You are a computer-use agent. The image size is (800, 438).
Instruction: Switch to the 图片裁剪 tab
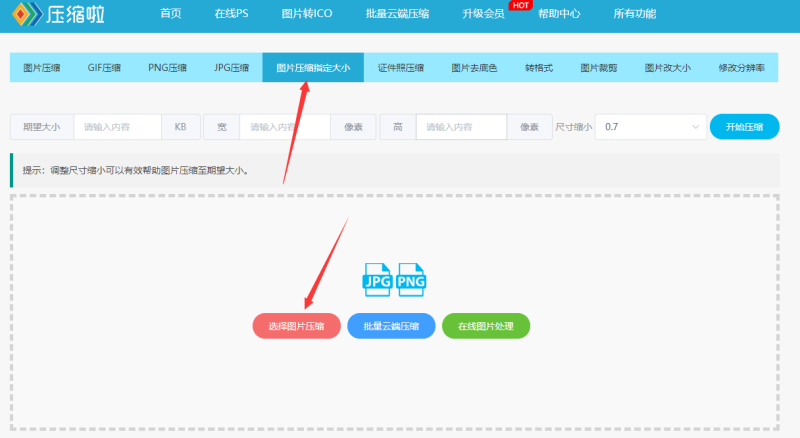pos(598,67)
